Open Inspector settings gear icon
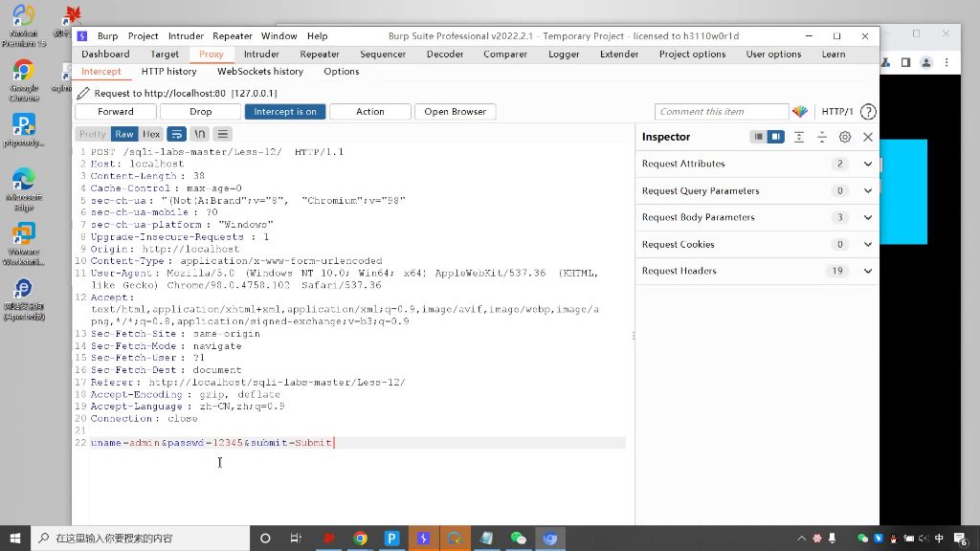 [845, 137]
